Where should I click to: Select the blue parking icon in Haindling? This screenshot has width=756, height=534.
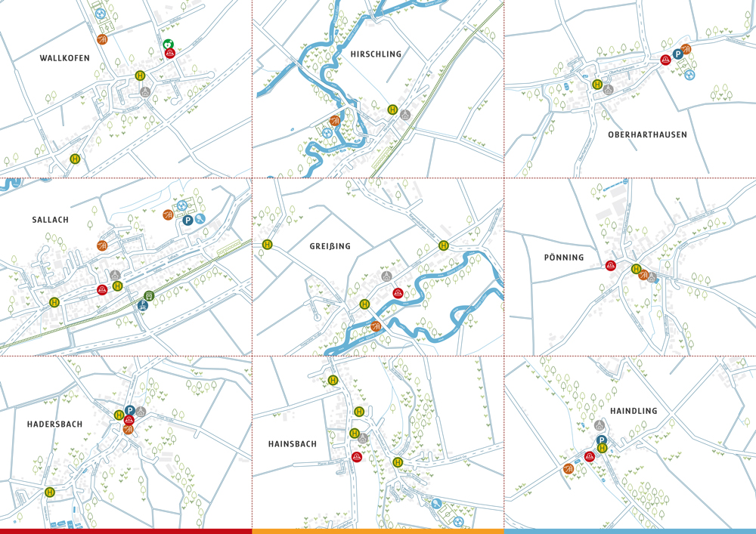pos(602,440)
